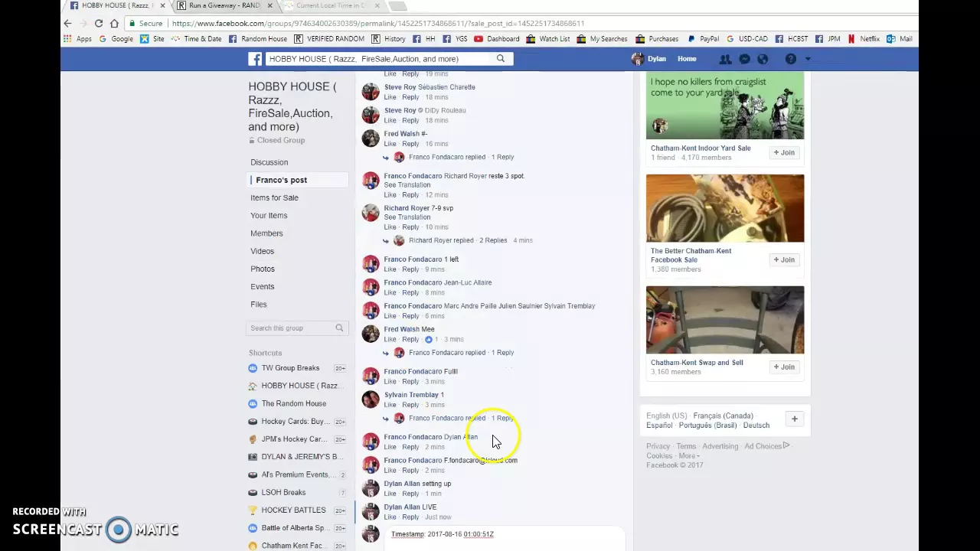
Task: Open the VERIFIED RANDOM bookmark
Action: click(329, 39)
